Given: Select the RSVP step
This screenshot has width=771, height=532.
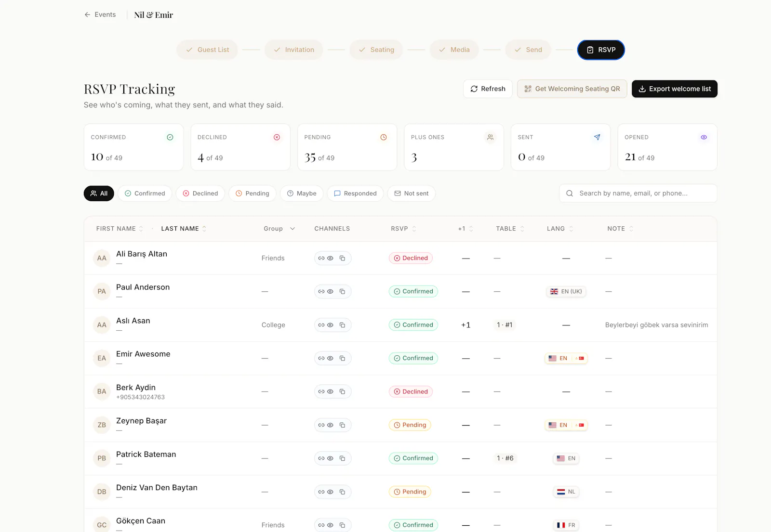Looking at the screenshot, I should tap(601, 50).
